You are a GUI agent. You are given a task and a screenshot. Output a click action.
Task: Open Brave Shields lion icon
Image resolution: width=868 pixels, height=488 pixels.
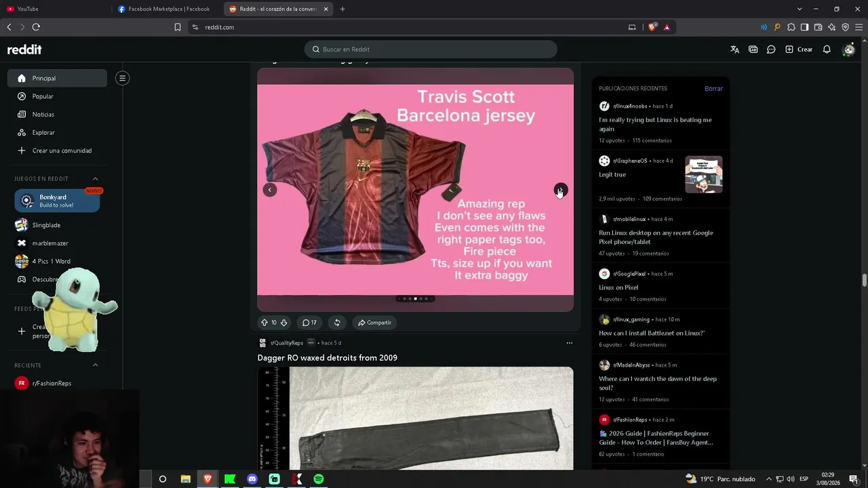coord(652,27)
